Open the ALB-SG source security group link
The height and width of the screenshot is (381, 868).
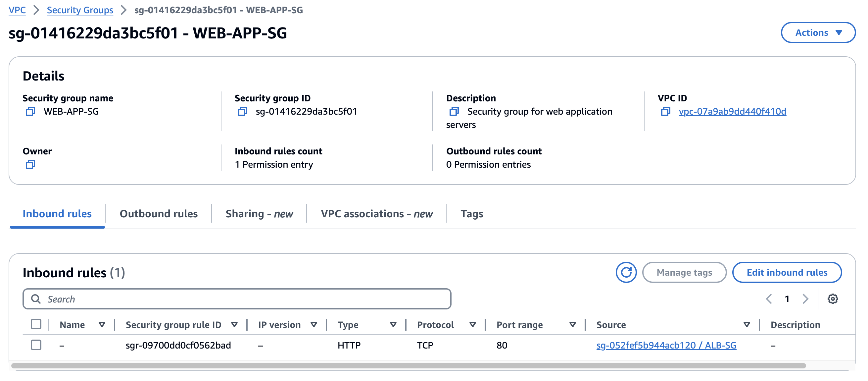click(666, 345)
